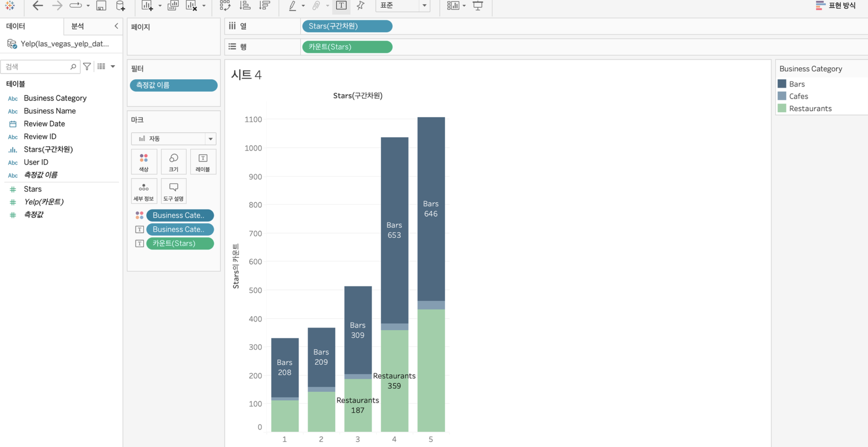Switch to the 데이터 tab
This screenshot has height=447, width=868.
(16, 26)
